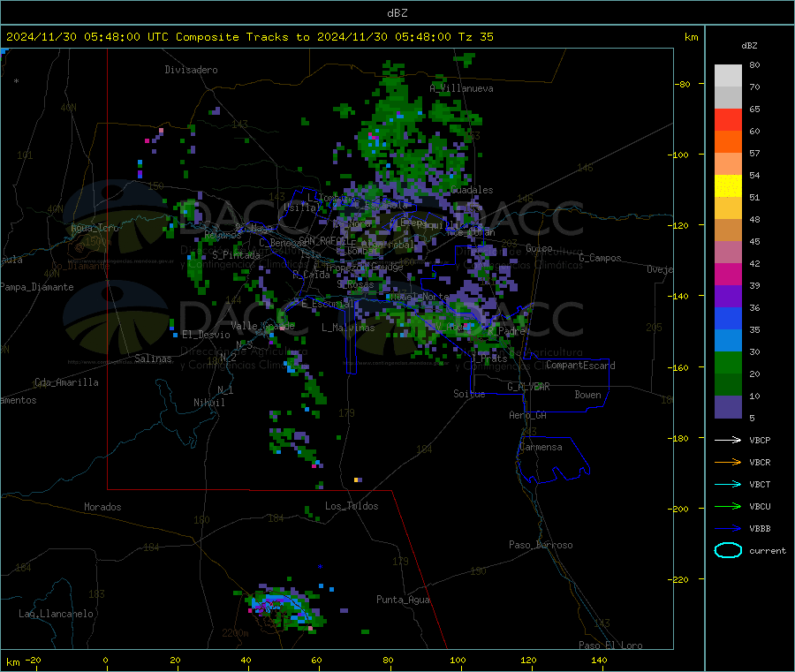Click the G_Campos place label

tap(600, 258)
